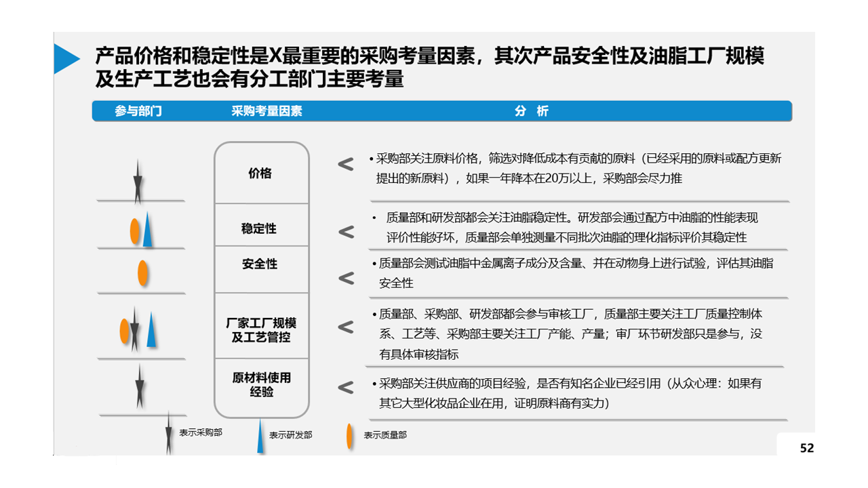Select the orange oval icon beside 安全性

(142, 273)
